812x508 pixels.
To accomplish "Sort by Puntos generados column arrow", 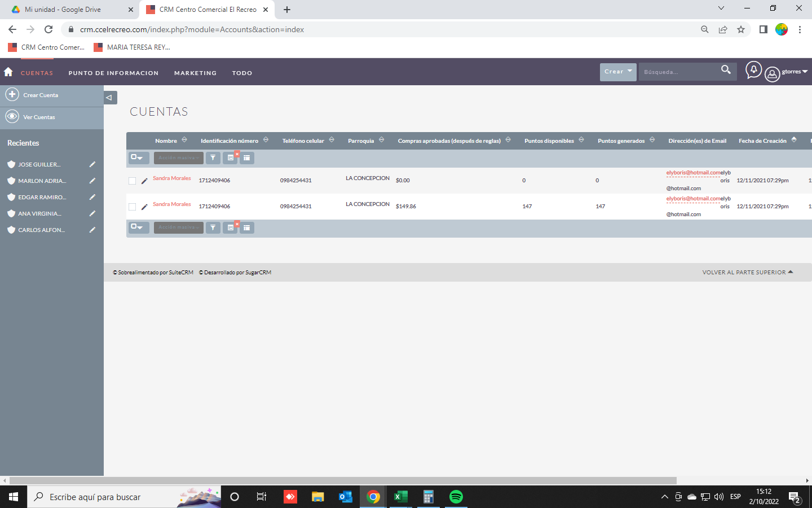I will tap(652, 140).
